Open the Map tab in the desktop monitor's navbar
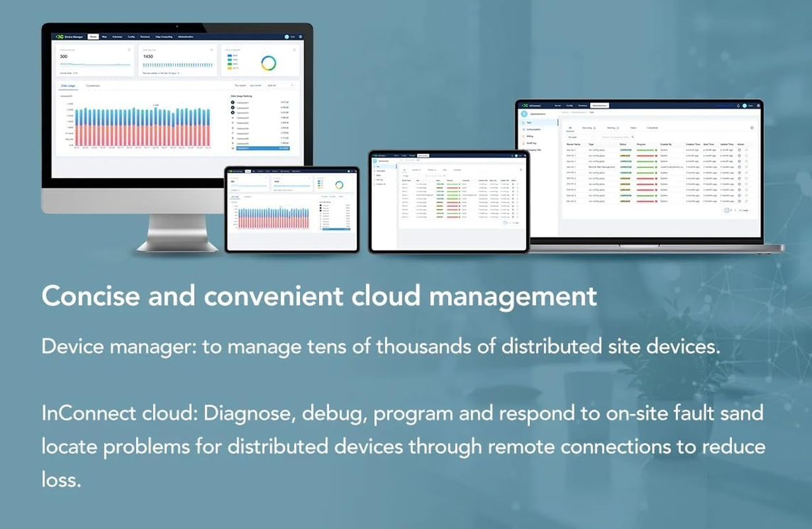 [x=104, y=37]
